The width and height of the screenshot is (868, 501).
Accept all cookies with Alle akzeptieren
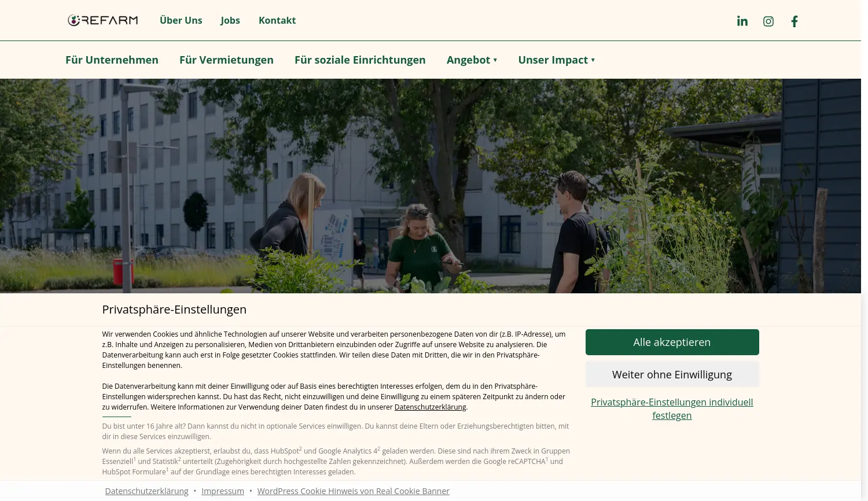click(672, 342)
